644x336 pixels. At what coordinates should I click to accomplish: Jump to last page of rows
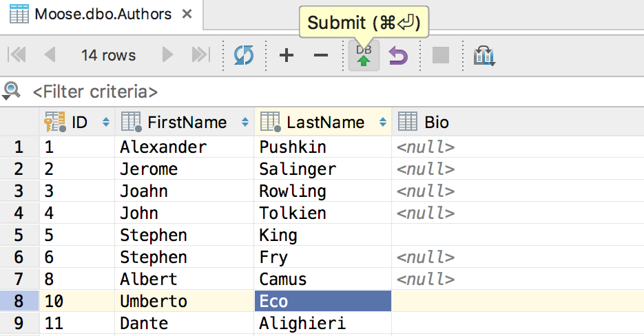(201, 54)
